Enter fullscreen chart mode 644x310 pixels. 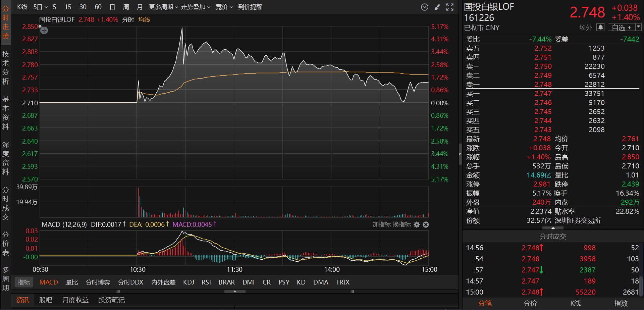click(x=450, y=7)
